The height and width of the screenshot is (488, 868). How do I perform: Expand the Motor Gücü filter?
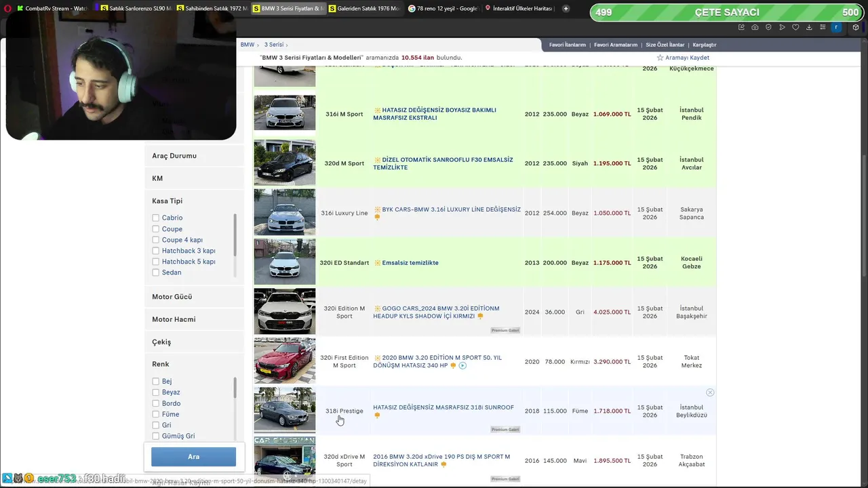pos(194,297)
